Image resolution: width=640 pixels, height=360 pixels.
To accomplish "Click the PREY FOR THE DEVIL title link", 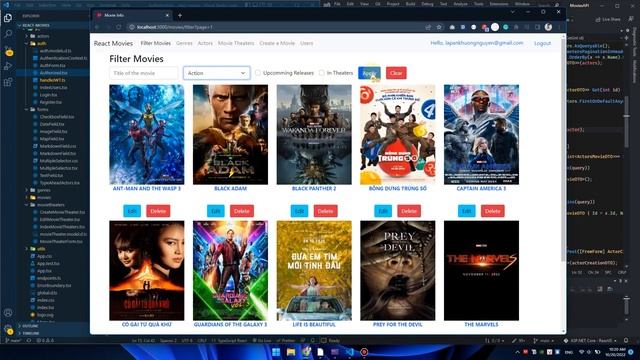I will coord(398,324).
